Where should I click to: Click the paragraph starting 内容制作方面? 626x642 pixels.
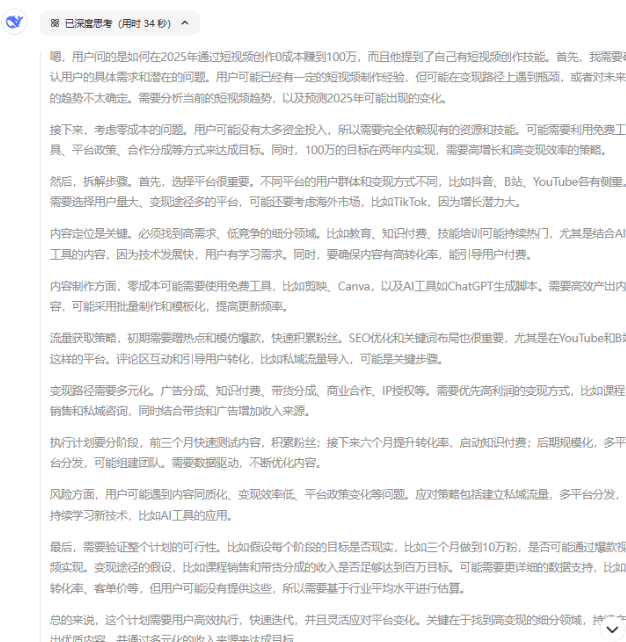[x=338, y=296]
